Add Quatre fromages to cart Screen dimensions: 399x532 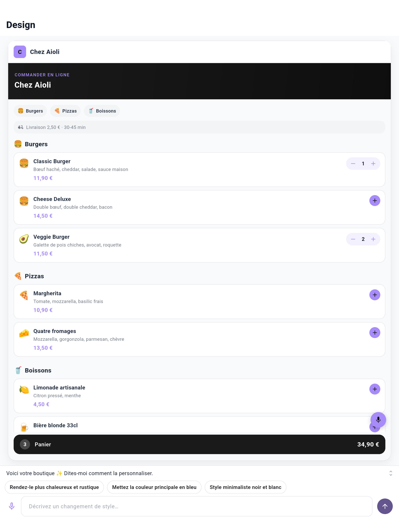coord(375,333)
